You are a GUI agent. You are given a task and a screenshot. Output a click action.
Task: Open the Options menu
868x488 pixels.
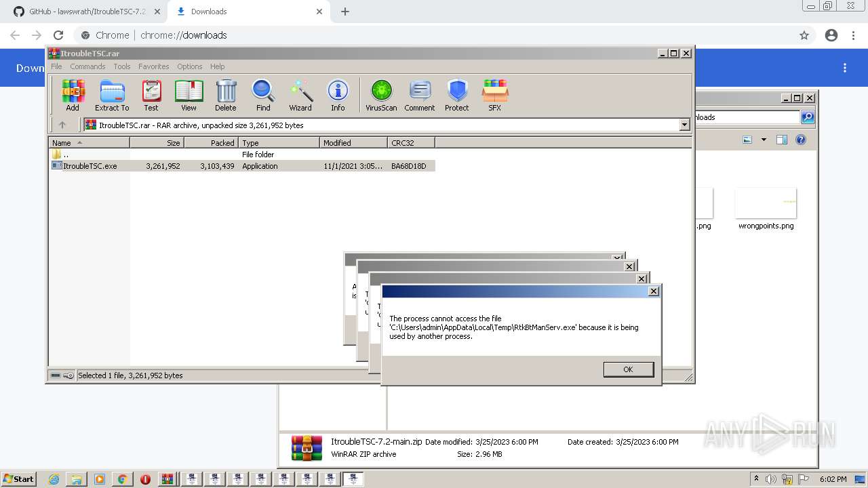190,66
